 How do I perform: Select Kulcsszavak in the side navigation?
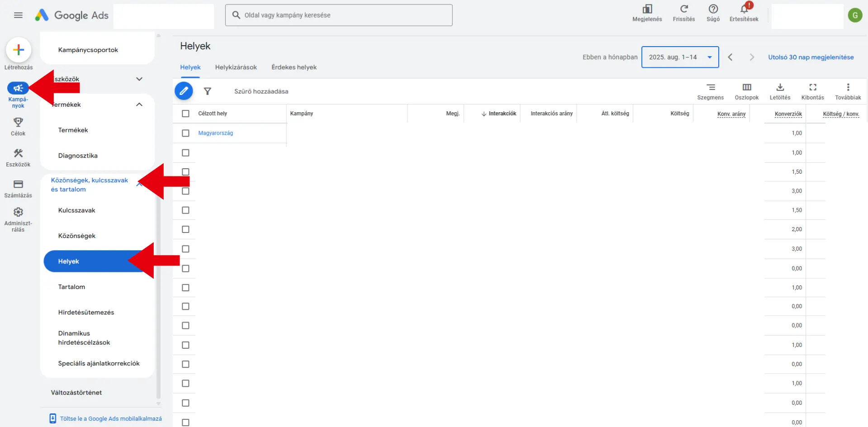77,210
